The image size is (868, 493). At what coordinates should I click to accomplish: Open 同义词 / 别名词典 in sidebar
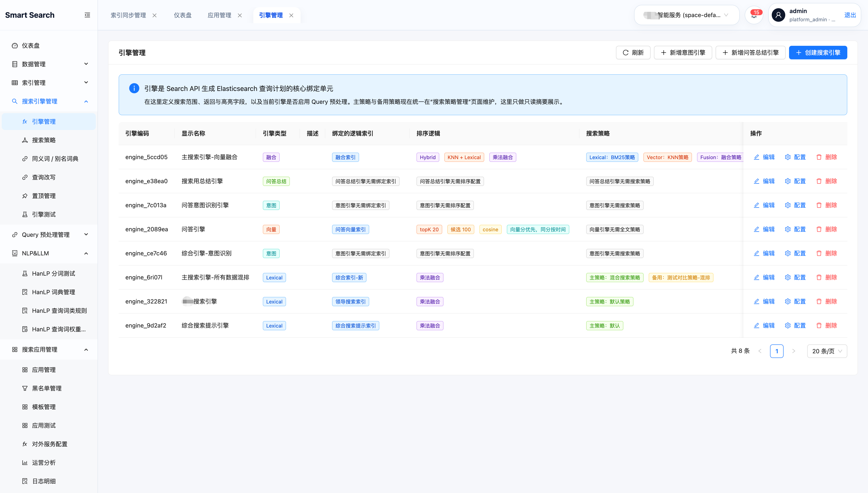pyautogui.click(x=49, y=159)
